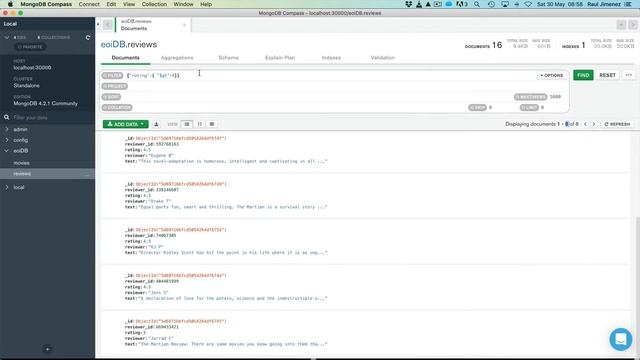Mark the connection with the Favorite button
The height and width of the screenshot is (360, 640).
pos(30,47)
